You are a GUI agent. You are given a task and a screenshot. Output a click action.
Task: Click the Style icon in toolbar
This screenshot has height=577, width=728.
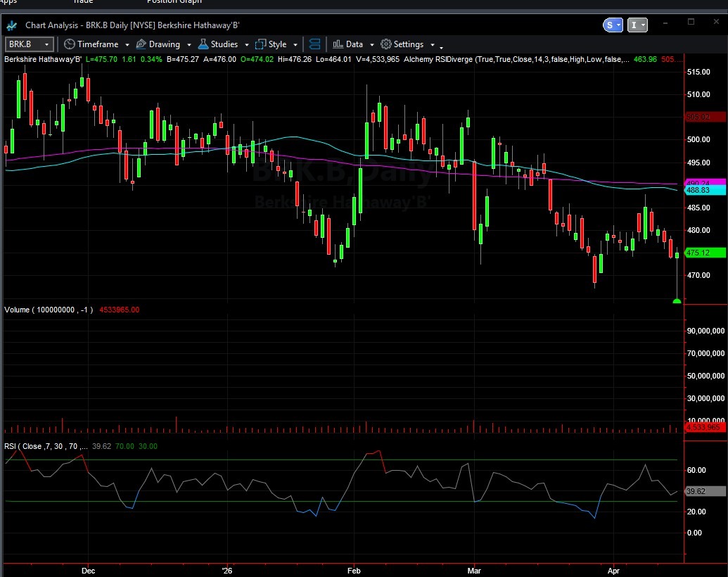coord(261,44)
